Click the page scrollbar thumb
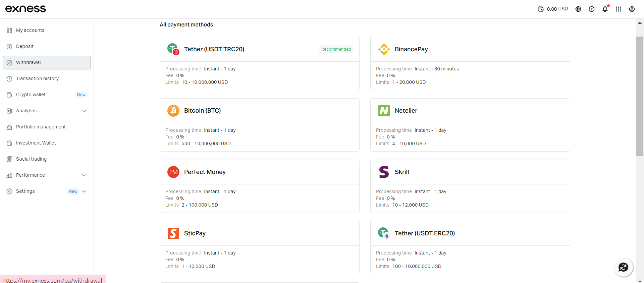Viewport: 644px width, 283px height. click(640, 96)
